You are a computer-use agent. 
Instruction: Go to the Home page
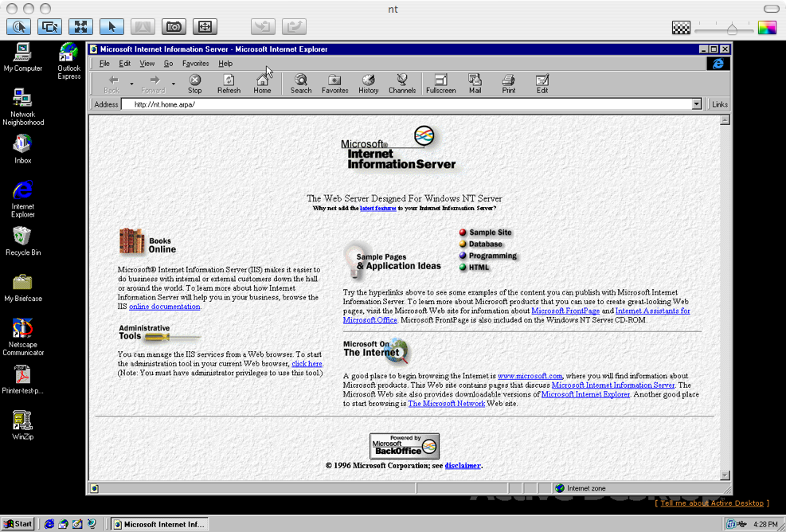click(x=262, y=84)
